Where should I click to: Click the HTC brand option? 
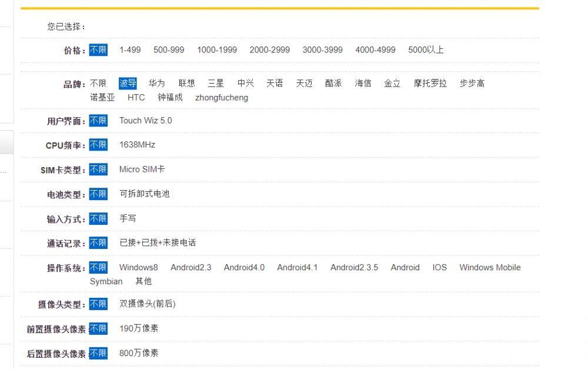point(136,97)
